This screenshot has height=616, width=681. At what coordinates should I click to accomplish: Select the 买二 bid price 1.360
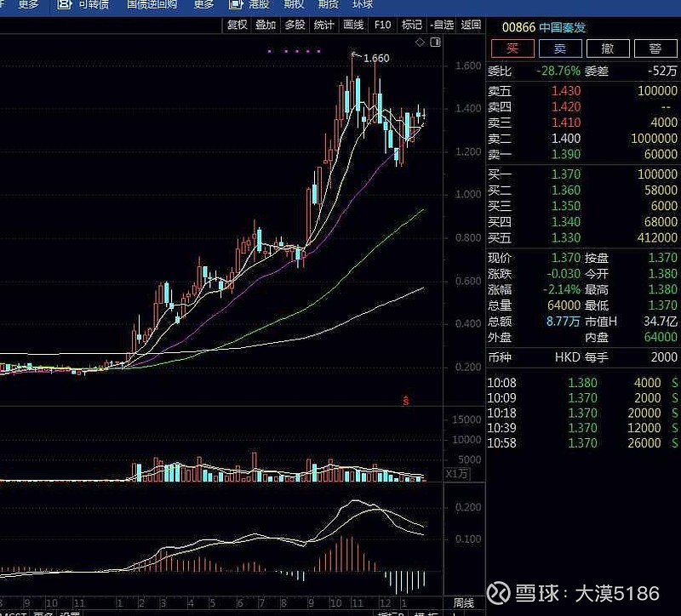pos(566,190)
